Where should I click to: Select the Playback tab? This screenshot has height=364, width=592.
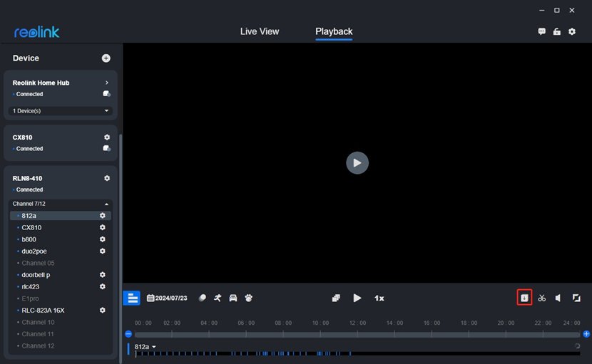pyautogui.click(x=334, y=31)
